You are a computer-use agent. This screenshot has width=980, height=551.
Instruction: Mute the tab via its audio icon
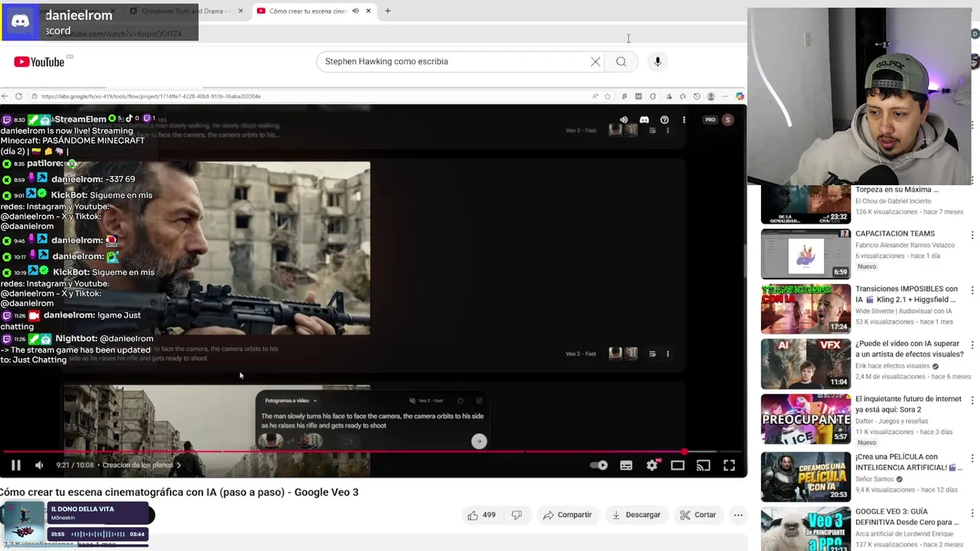[355, 11]
